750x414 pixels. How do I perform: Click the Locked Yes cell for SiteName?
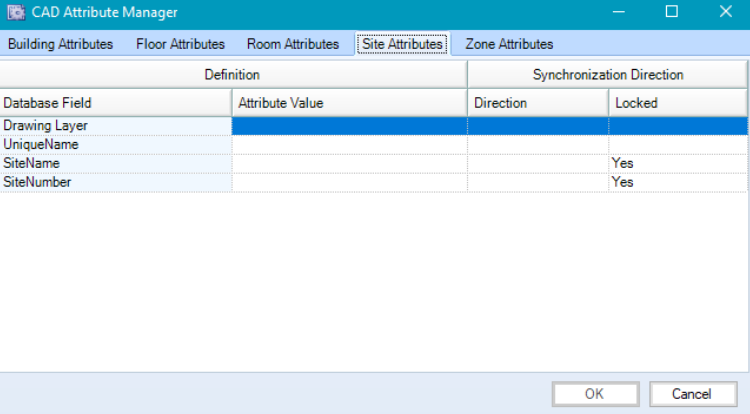[677, 163]
